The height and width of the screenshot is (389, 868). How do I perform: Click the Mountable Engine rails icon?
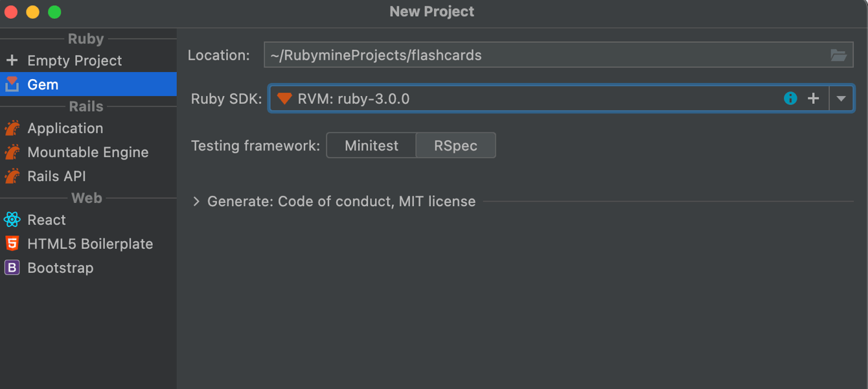tap(12, 152)
